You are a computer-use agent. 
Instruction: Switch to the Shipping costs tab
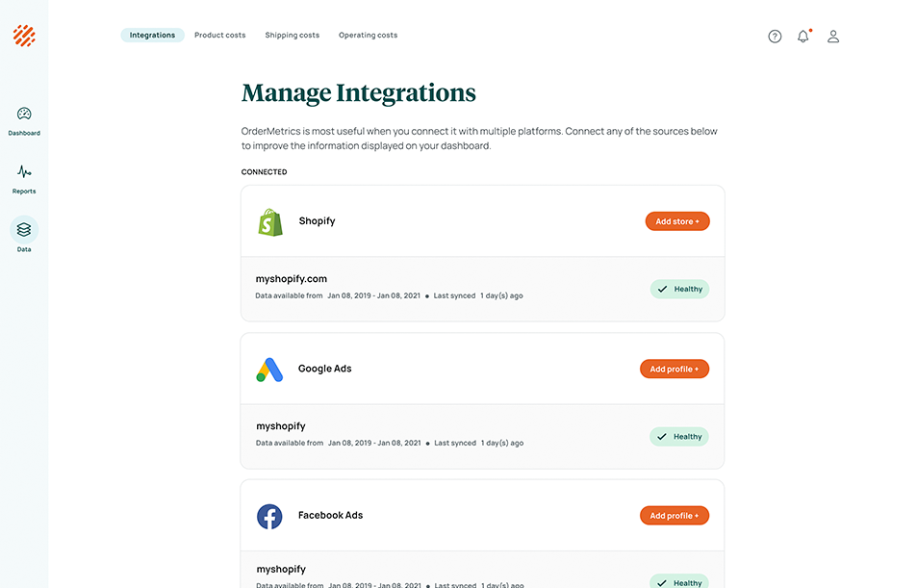click(293, 35)
